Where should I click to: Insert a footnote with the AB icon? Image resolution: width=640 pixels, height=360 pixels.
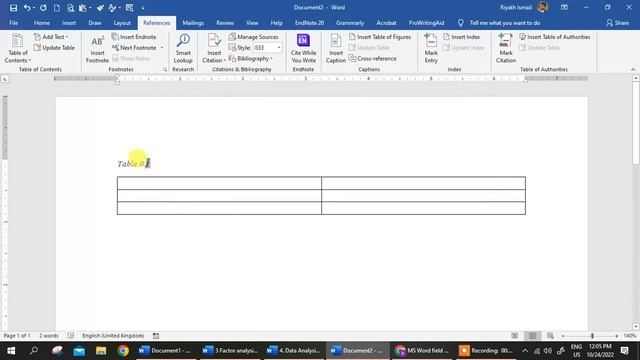97,49
